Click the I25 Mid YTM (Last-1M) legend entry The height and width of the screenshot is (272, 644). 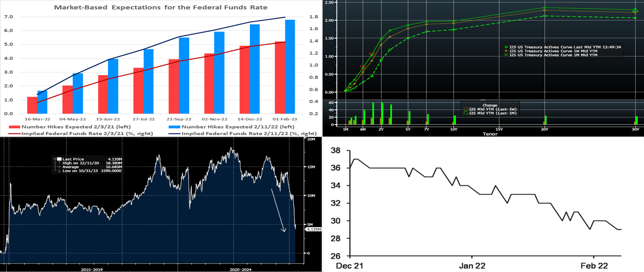click(x=493, y=113)
